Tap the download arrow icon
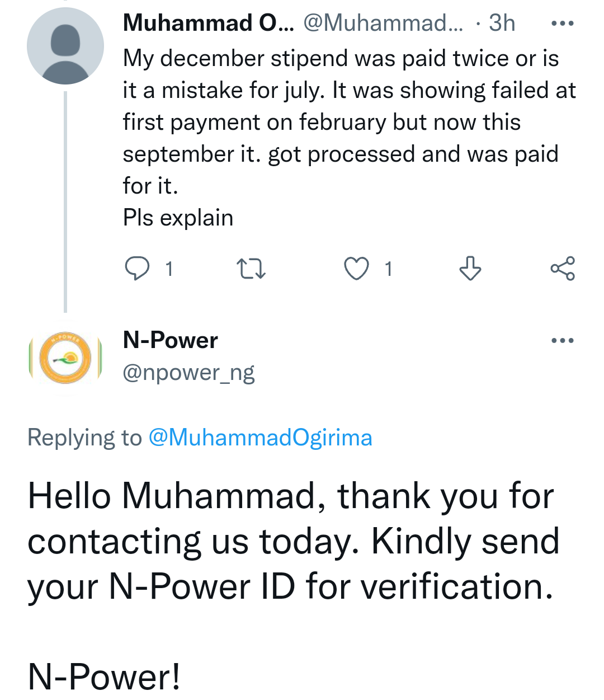604x700 pixels. (470, 269)
